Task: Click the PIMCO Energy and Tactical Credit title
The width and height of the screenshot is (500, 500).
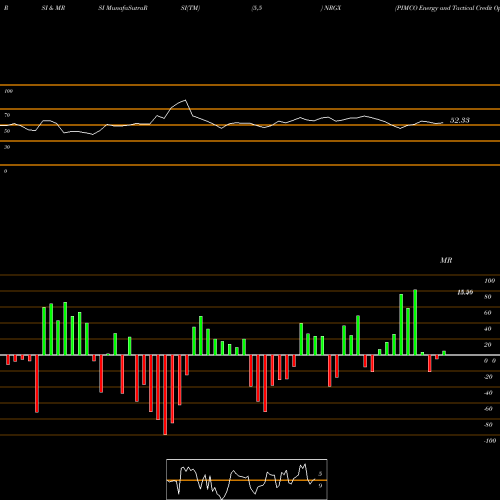Action: (x=447, y=8)
